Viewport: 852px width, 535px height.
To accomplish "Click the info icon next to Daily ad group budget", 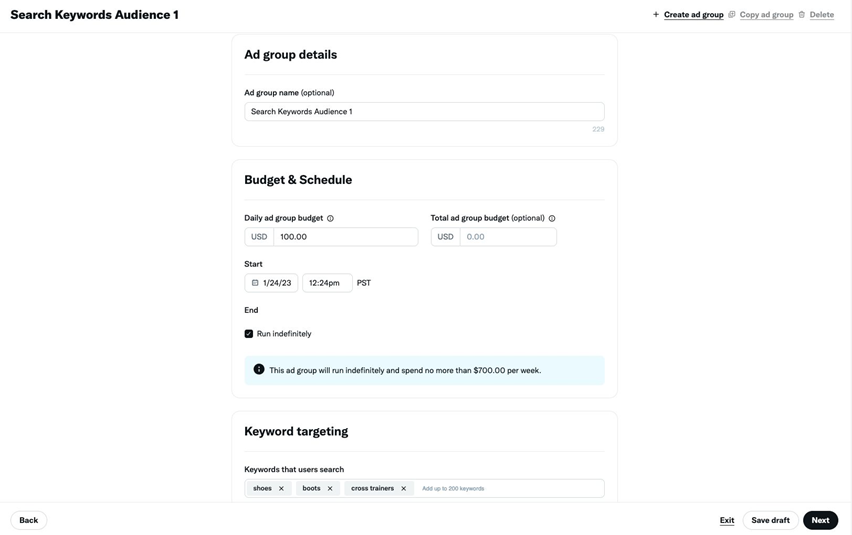I will point(330,218).
